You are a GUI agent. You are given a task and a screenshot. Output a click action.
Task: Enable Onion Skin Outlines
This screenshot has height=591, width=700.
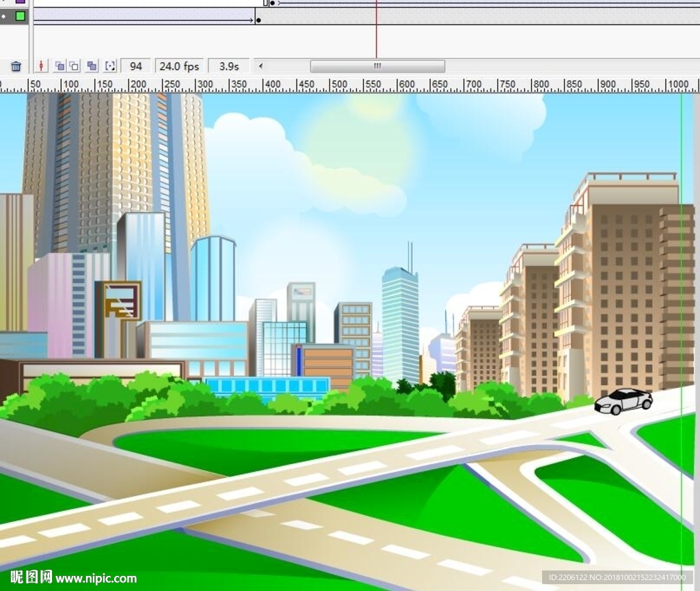[x=75, y=66]
